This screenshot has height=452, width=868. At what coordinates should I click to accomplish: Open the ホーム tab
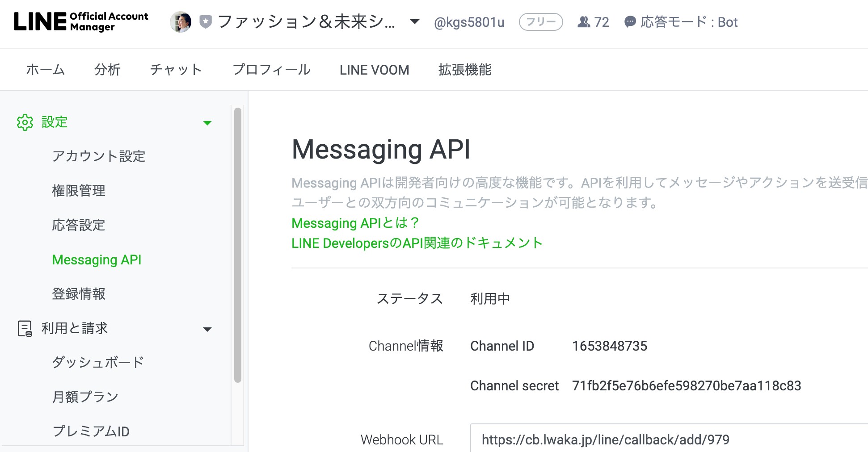(46, 70)
